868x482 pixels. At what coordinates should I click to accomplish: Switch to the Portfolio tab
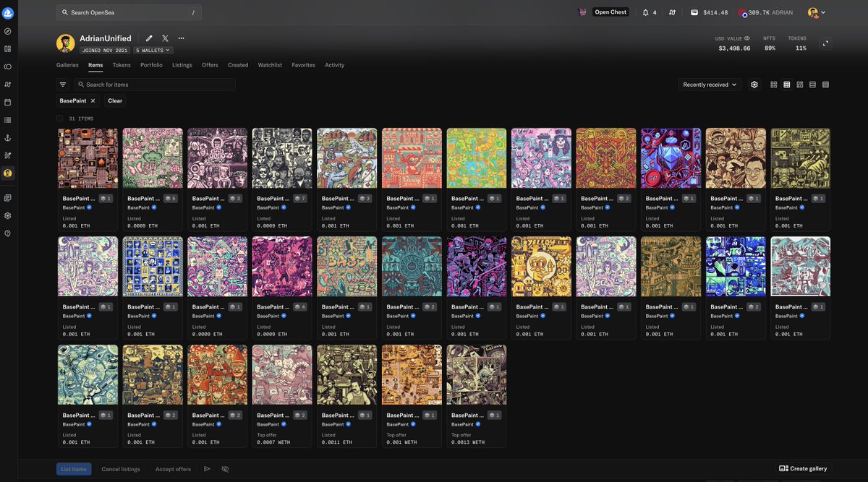pos(151,65)
